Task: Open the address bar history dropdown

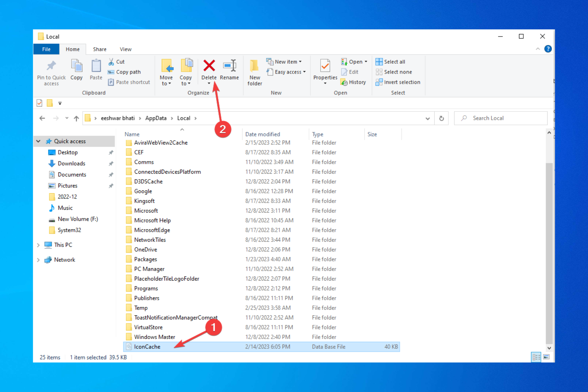Action: point(428,119)
